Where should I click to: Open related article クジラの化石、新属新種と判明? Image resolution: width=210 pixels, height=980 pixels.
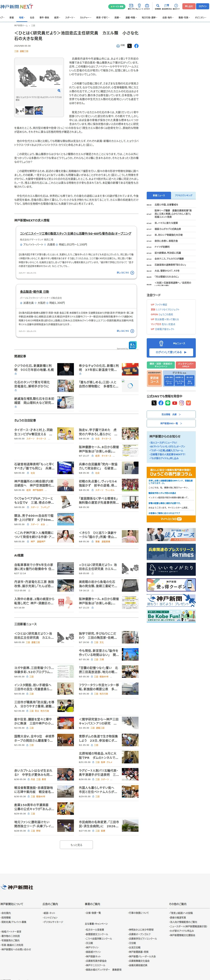point(34,368)
